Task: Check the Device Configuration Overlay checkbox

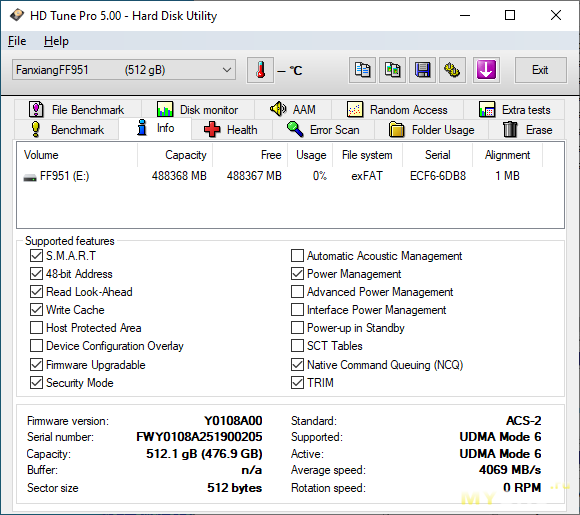Action: click(36, 346)
